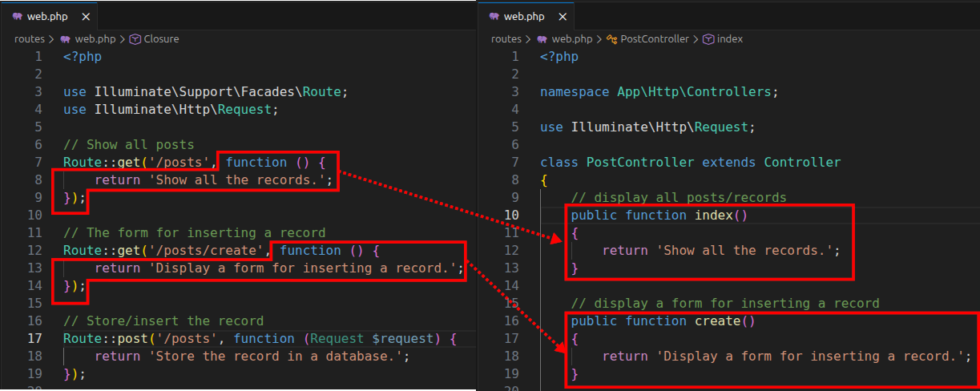Click line number 5 in the left pane

38,127
